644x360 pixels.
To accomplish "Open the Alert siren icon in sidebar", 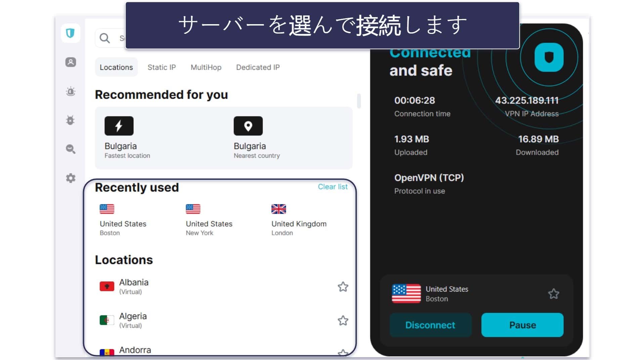I will (71, 91).
